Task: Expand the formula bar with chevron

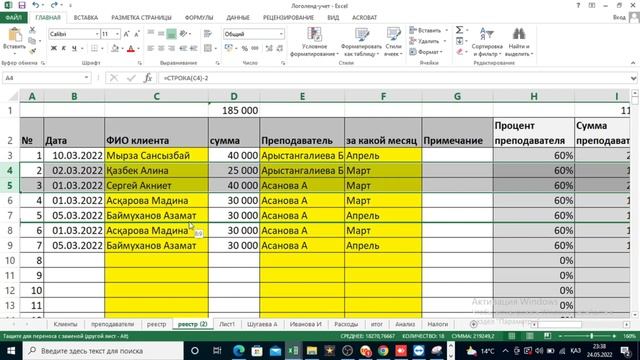Action: click(x=633, y=78)
